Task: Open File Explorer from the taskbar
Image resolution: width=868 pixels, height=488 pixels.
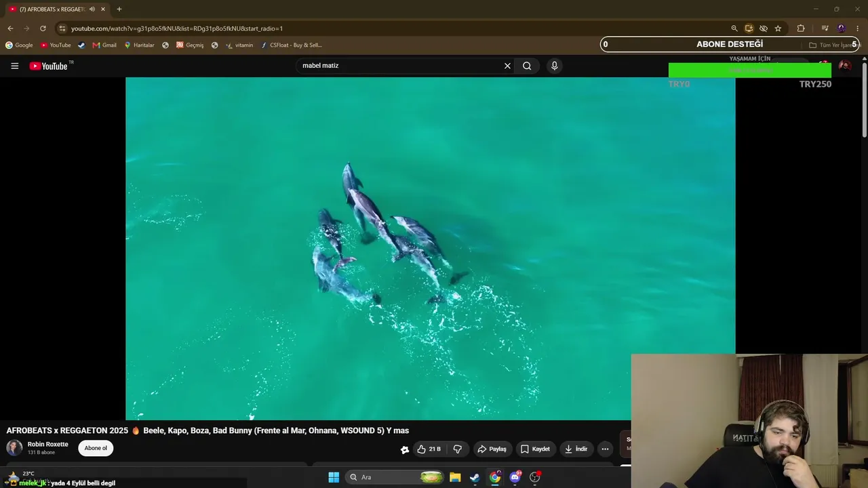Action: coord(455,477)
